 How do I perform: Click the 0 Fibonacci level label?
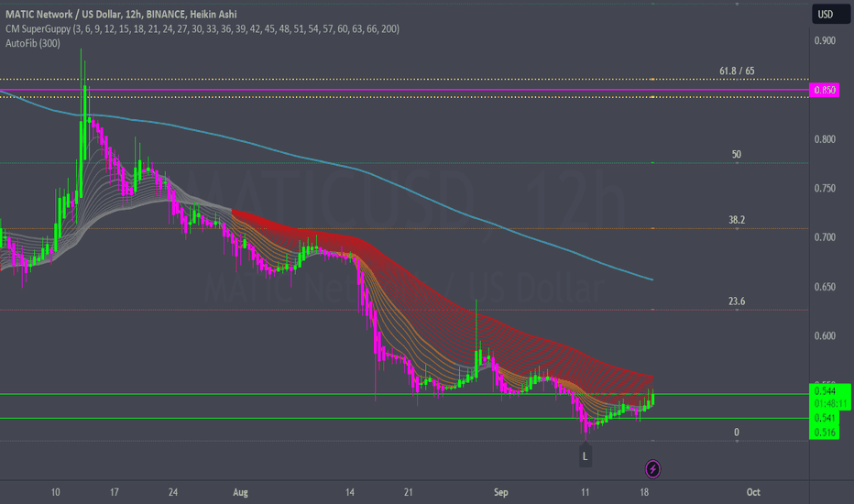pyautogui.click(x=737, y=433)
